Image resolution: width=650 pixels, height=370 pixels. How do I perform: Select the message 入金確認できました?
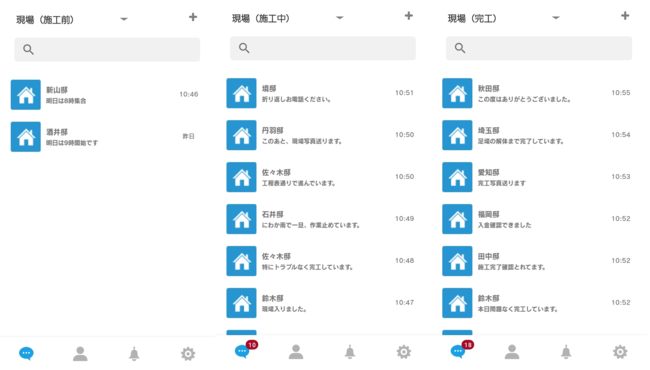point(504,225)
